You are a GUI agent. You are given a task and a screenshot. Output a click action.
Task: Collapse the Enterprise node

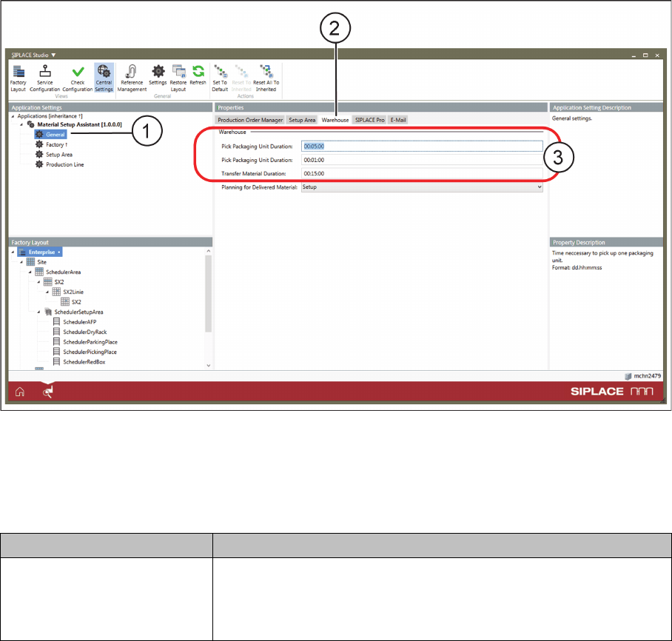pos(13,252)
